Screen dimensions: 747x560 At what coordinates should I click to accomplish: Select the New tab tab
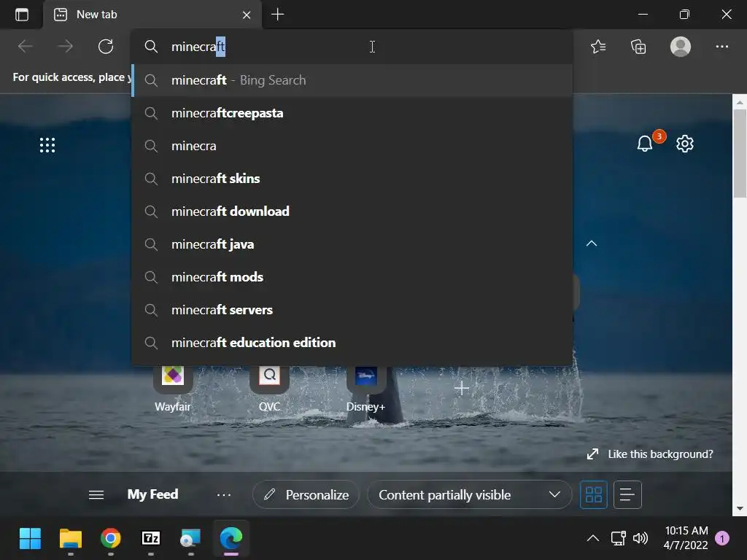click(152, 15)
